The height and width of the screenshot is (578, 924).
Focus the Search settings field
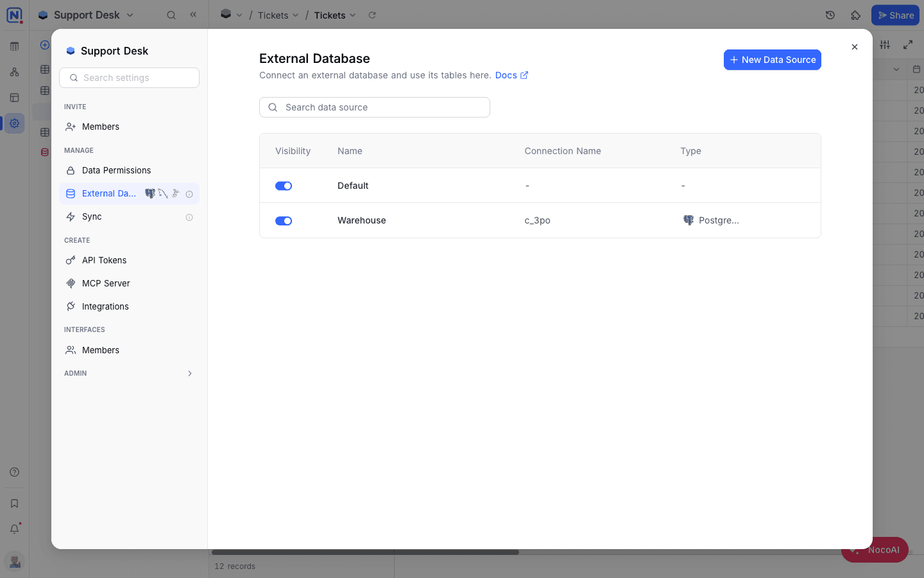pyautogui.click(x=129, y=78)
